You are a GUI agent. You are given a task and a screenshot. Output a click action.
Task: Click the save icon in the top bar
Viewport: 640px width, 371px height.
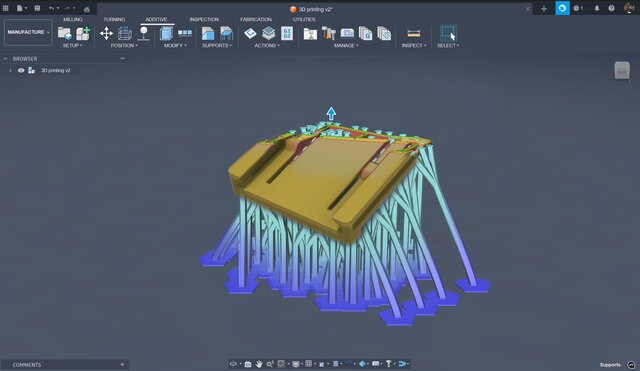(37, 8)
